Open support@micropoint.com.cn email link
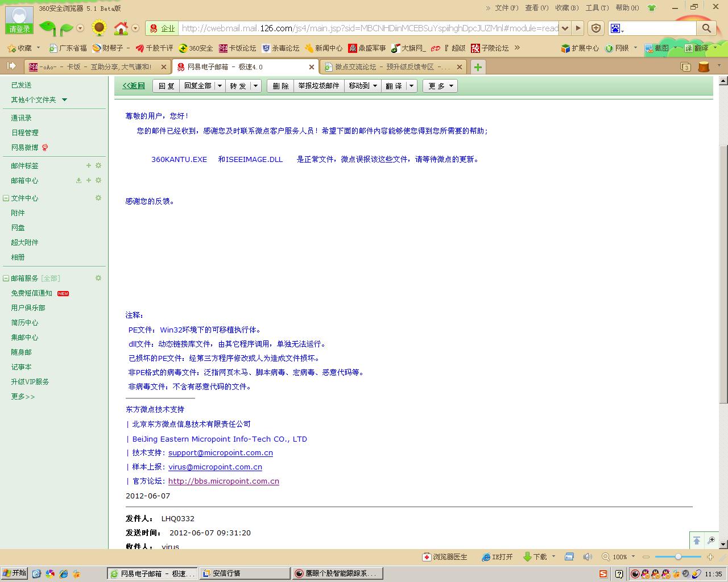The image size is (728, 582). pos(220,453)
